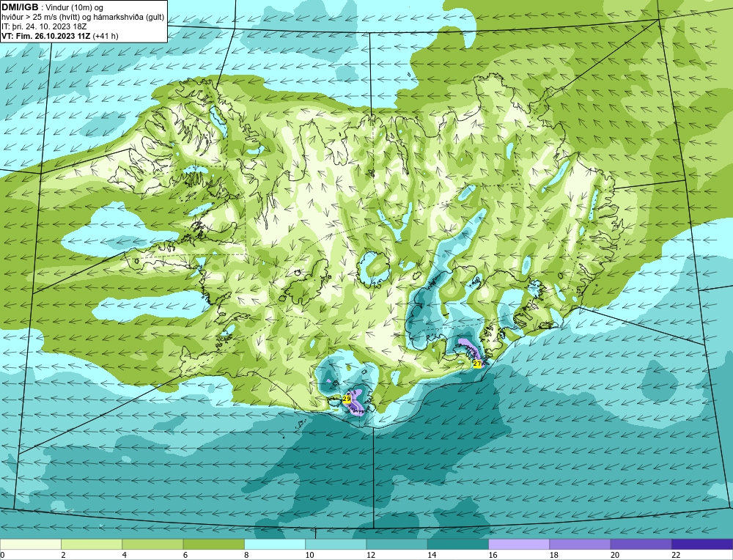Click the round glacier outline in central Iceland

click(373, 268)
